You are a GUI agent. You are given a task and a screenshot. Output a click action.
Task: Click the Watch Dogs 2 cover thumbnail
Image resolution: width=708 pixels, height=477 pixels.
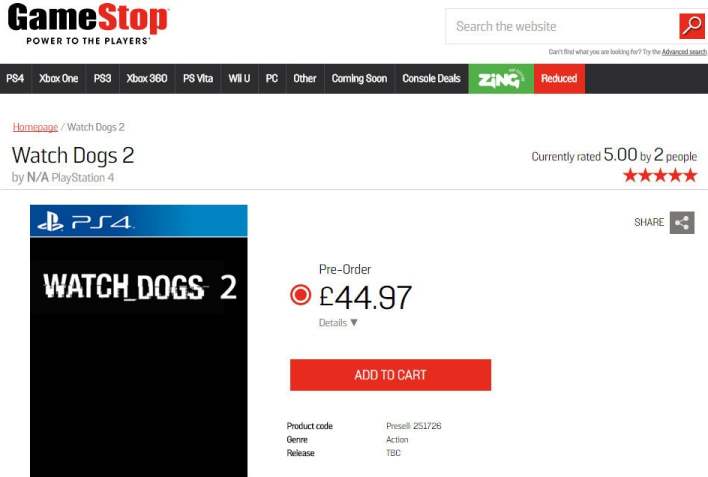point(139,341)
